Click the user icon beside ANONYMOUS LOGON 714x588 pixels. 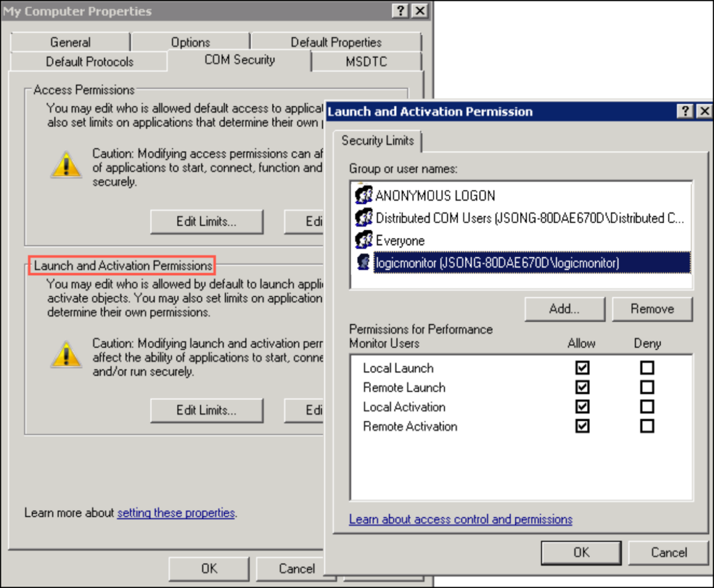[x=364, y=195]
